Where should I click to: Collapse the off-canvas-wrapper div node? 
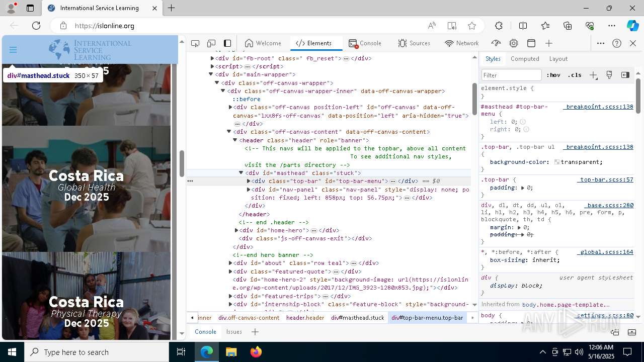[x=217, y=83]
